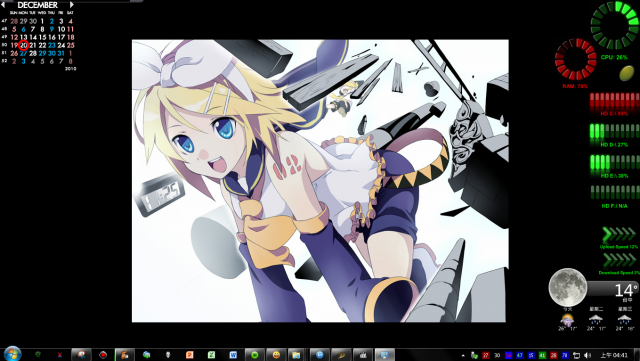Open the PowerPoint icon on the taskbar
The width and height of the screenshot is (640, 361).
pos(189,354)
